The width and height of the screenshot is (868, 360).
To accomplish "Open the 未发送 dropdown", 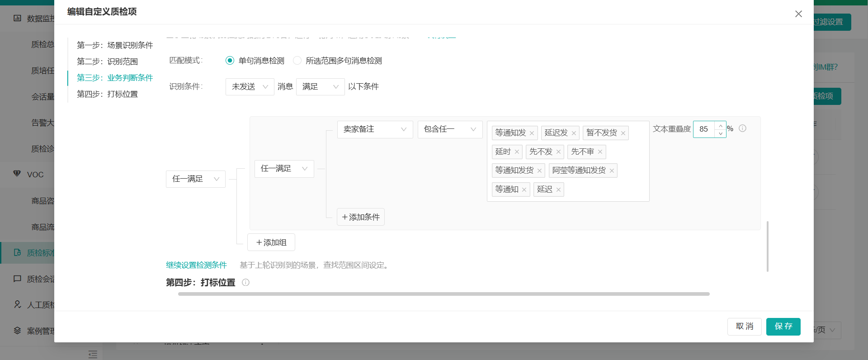I will point(250,87).
